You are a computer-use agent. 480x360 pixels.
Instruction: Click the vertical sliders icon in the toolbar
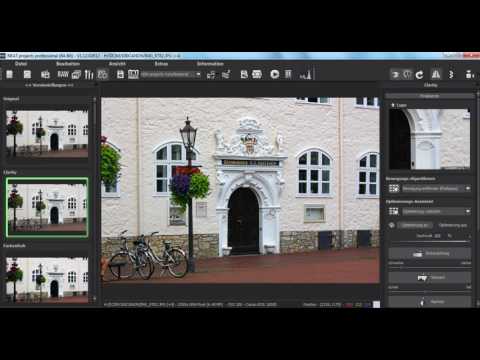[x=89, y=74]
